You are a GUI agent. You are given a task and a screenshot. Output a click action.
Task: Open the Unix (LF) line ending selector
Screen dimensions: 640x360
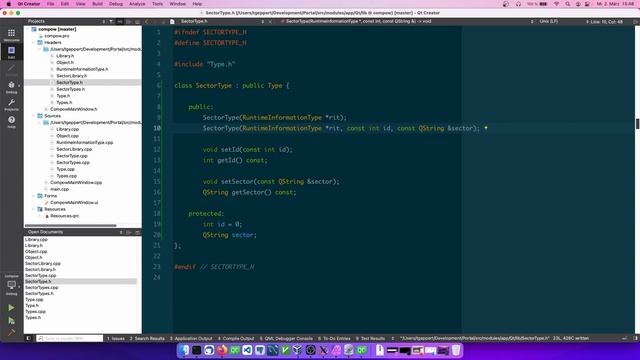[549, 21]
